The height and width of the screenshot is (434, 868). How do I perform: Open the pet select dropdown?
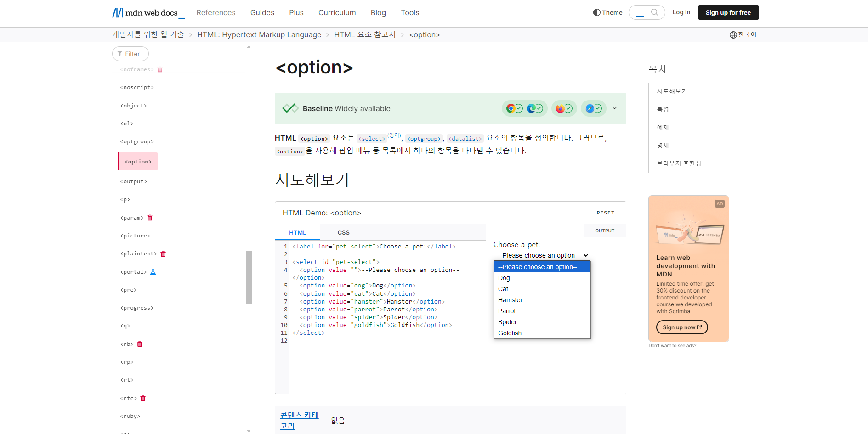(542, 255)
